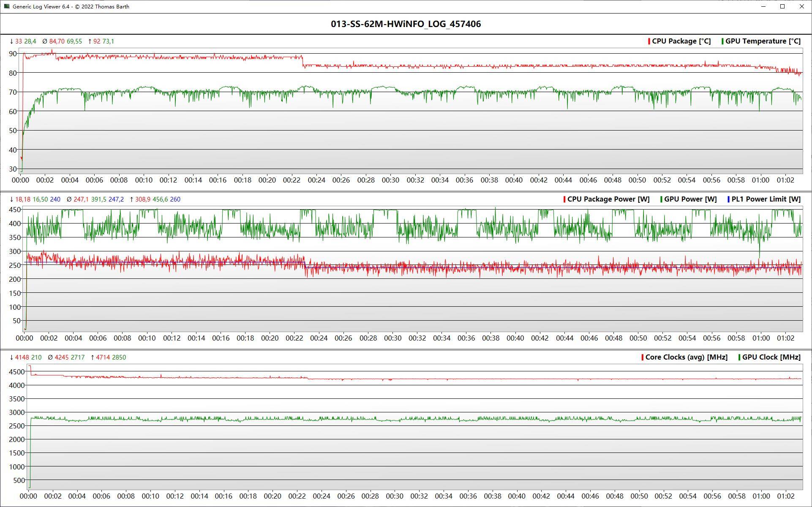Click the 01:00 marker on clocks chart axis

point(761,496)
